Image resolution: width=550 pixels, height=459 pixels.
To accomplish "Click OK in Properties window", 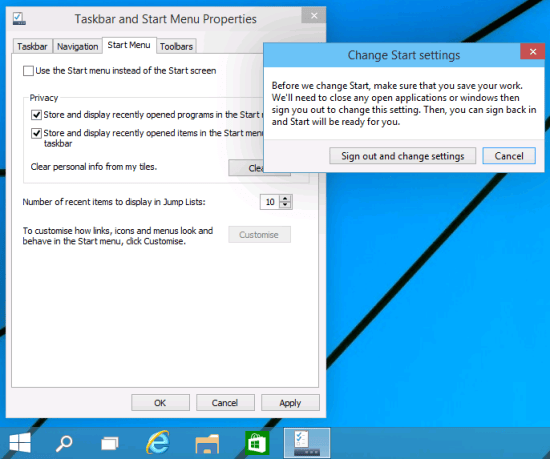I will pos(160,403).
